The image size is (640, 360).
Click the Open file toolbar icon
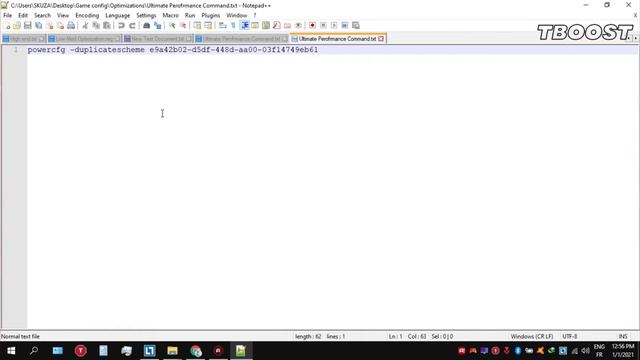coord(17,25)
